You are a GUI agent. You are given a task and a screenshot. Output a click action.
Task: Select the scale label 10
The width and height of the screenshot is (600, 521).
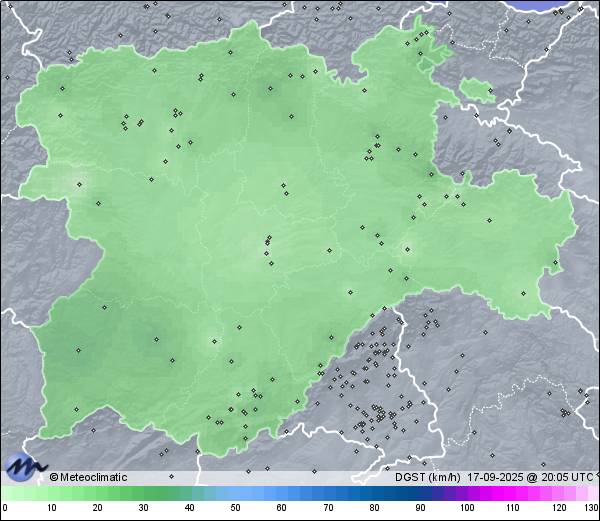tap(52, 508)
